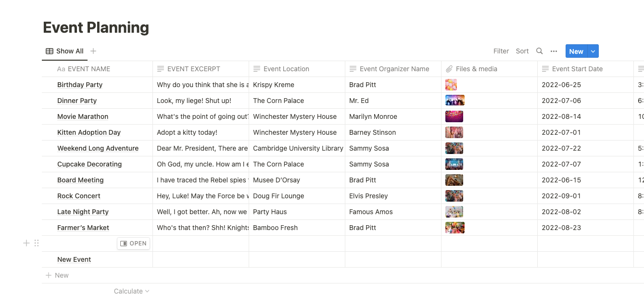Open the Movie Marathon image thumbnail
This screenshot has width=644, height=308.
[x=455, y=116]
